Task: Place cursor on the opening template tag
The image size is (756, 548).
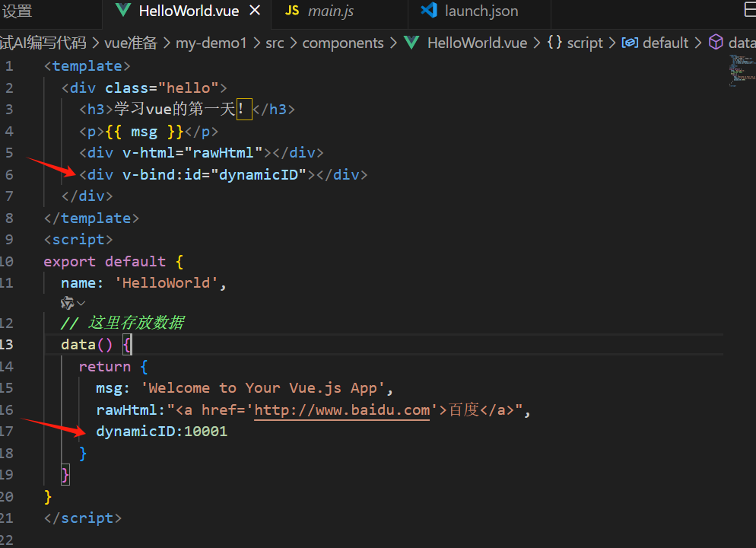Action: [x=87, y=66]
